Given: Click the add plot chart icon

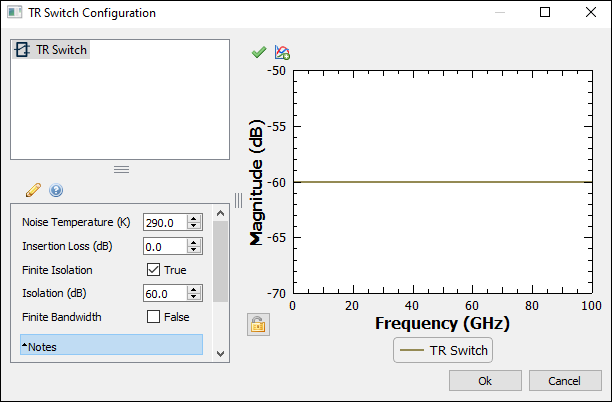Looking at the screenshot, I should pyautogui.click(x=282, y=52).
